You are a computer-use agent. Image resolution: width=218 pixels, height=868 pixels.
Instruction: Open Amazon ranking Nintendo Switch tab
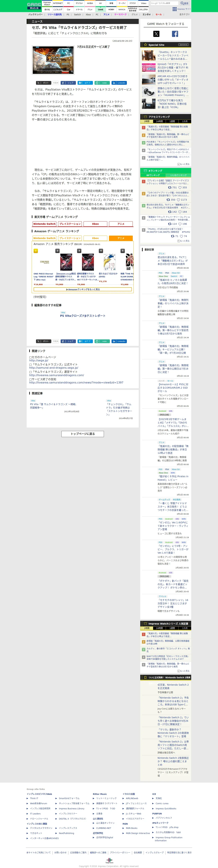pyautogui.click(x=44, y=238)
